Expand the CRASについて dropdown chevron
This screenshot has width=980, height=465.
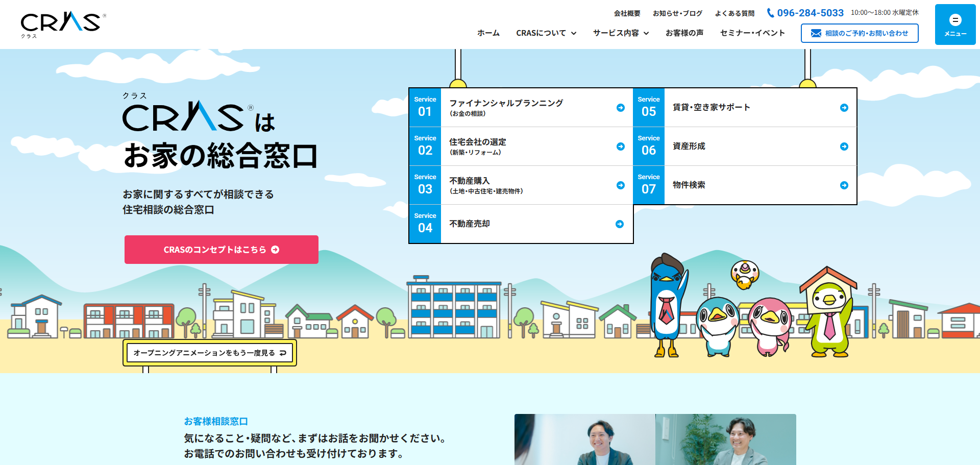574,33
